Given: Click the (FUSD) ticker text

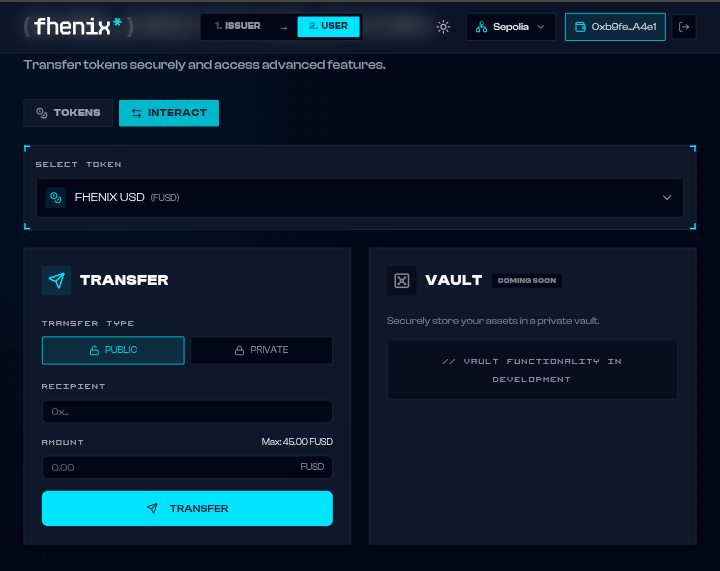Looking at the screenshot, I should pos(165,198).
